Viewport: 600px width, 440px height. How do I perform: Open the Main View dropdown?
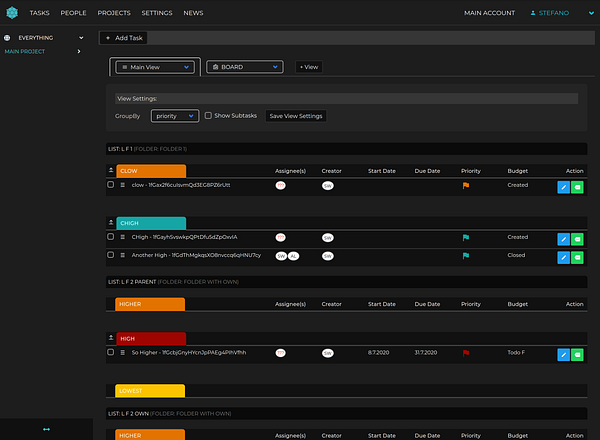point(155,67)
